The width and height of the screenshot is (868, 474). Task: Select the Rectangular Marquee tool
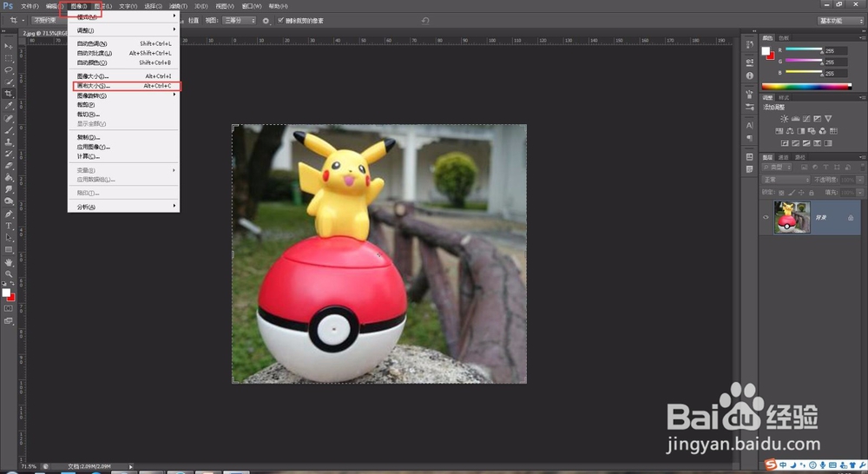tap(9, 58)
